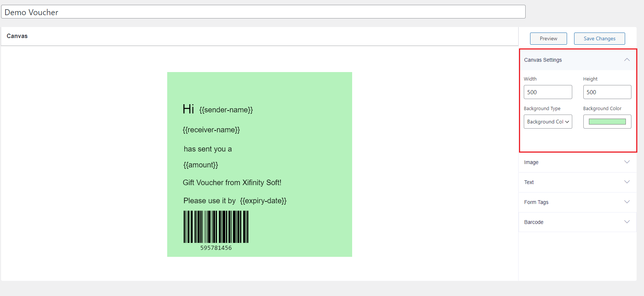Click the Preview button

(x=548, y=38)
